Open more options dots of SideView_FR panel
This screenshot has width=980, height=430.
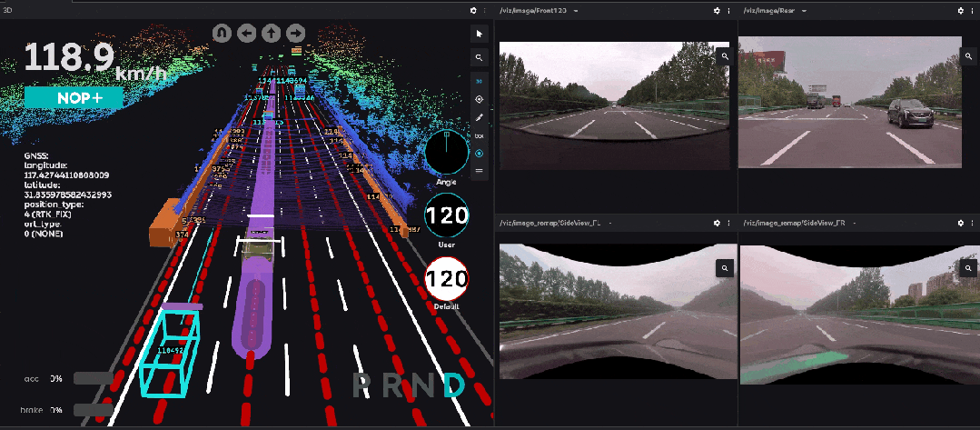(973, 223)
